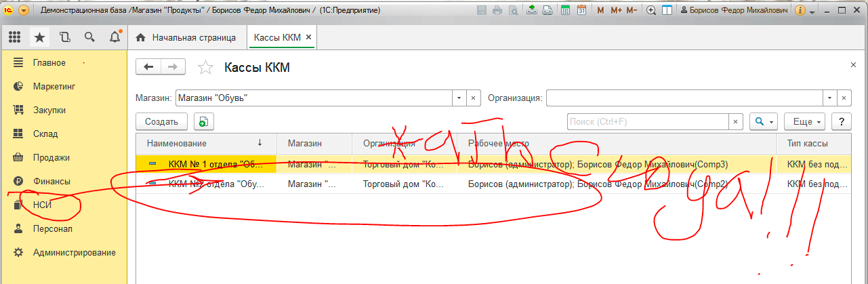Viewport: 868px width, 284px height.
Task: Close the Кассы ККМ tab
Action: (309, 37)
